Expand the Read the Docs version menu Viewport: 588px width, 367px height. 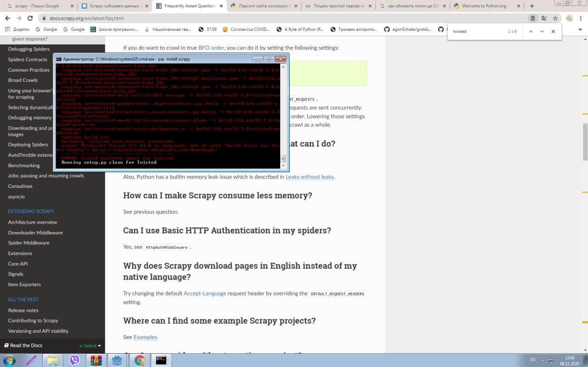click(x=90, y=345)
